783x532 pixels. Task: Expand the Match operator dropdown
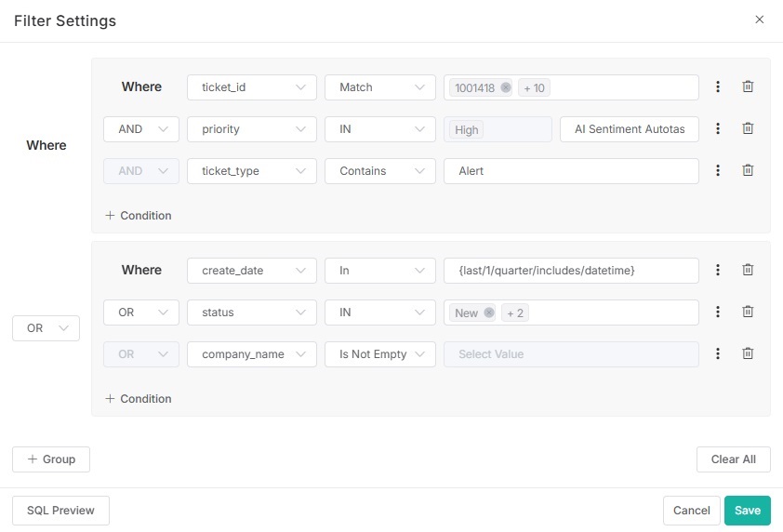(x=379, y=87)
